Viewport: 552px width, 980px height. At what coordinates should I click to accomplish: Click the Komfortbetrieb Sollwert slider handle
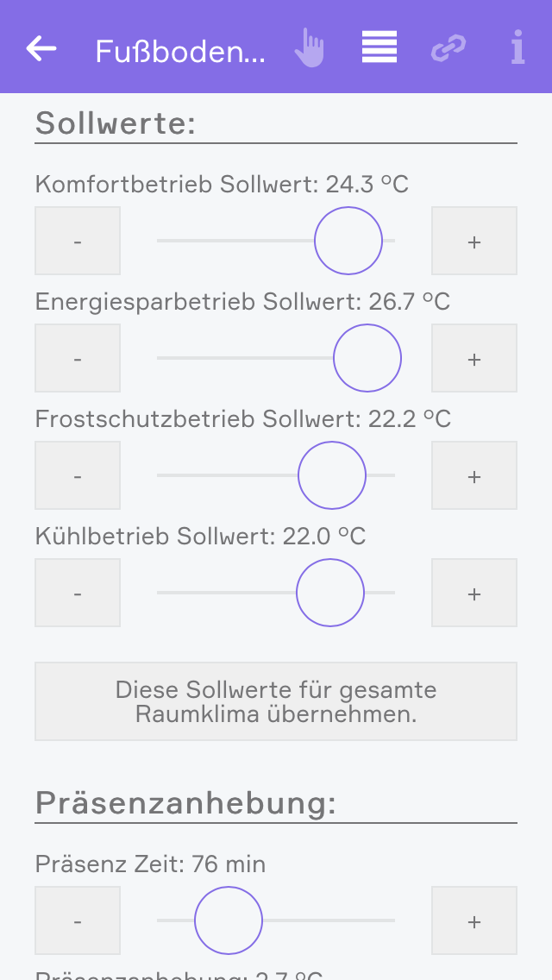point(348,241)
